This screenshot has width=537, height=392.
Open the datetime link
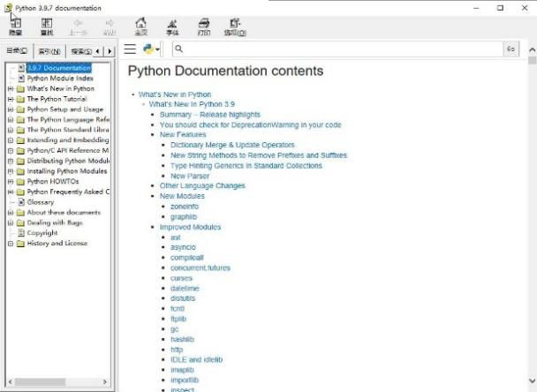tap(185, 289)
